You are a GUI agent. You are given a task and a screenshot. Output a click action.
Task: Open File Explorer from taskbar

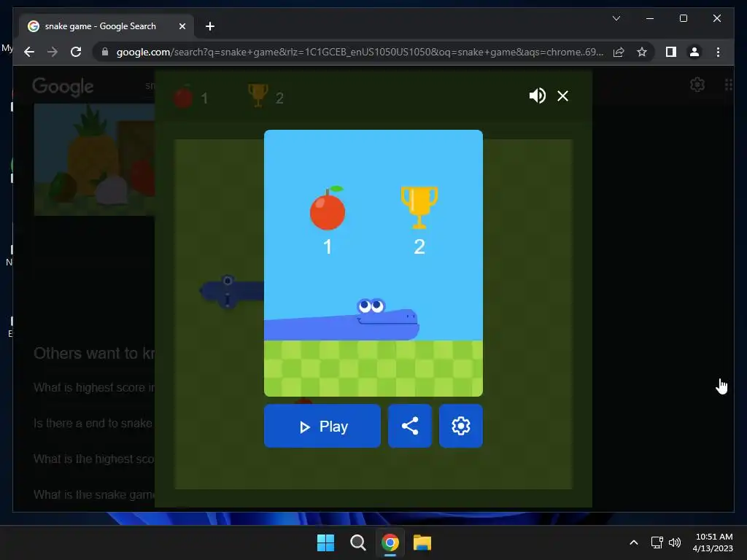coord(422,542)
